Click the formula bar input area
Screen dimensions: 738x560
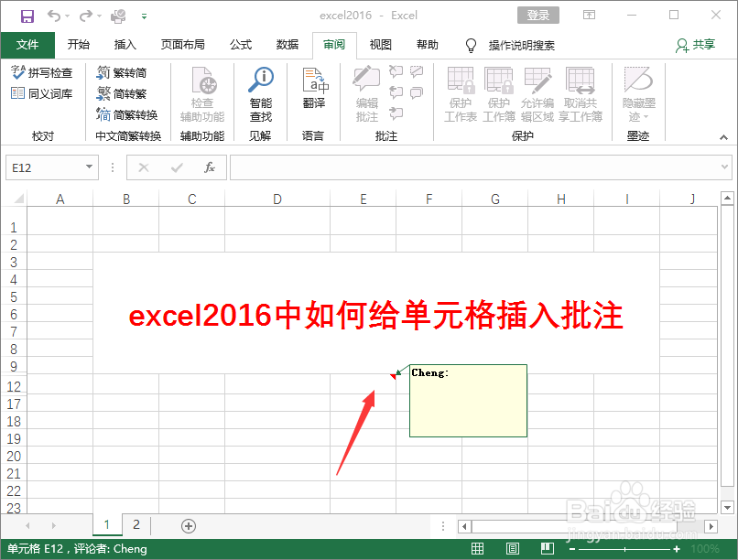click(x=475, y=167)
